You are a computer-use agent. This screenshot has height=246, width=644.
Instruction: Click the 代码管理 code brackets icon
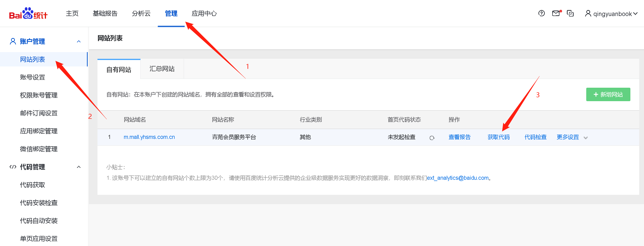(12, 167)
